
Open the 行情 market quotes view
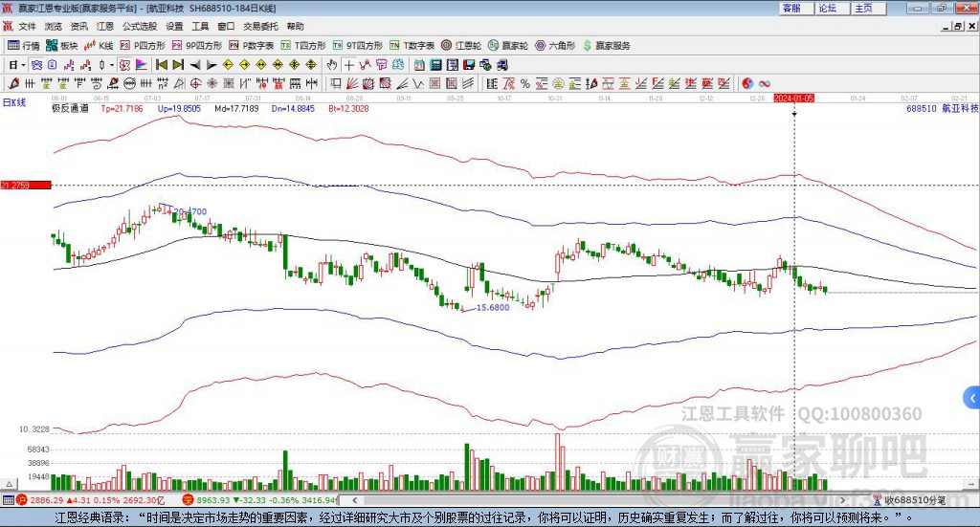point(23,46)
